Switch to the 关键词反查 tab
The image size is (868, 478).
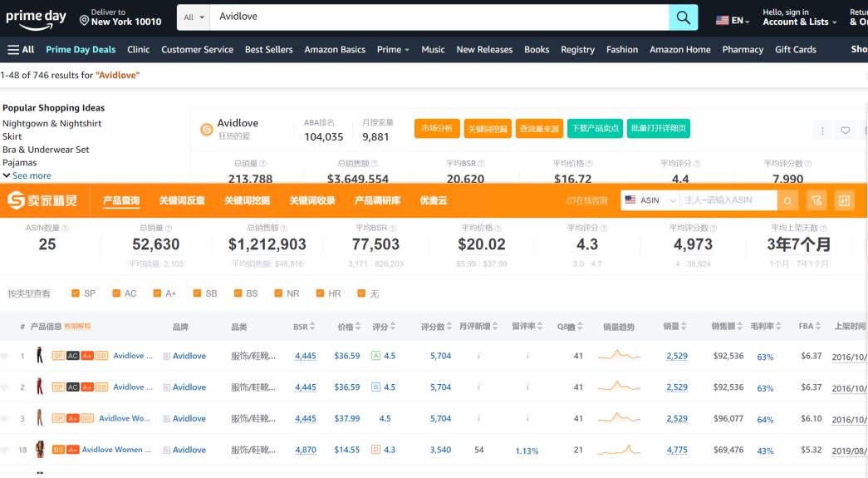[x=182, y=200]
